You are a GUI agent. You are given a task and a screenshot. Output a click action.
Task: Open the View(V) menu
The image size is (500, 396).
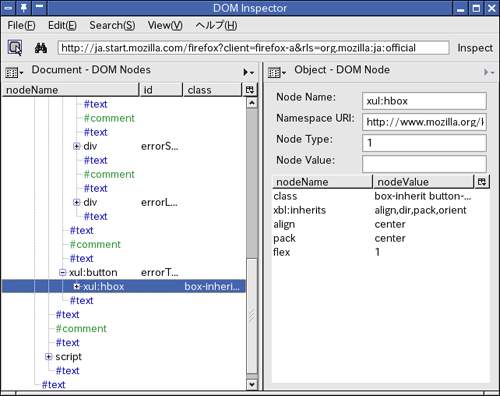tap(165, 25)
